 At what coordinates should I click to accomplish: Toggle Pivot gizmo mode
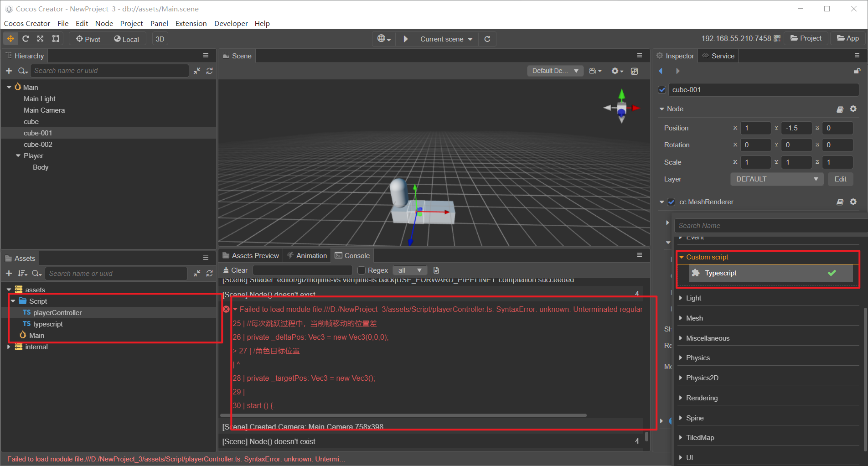(88, 39)
